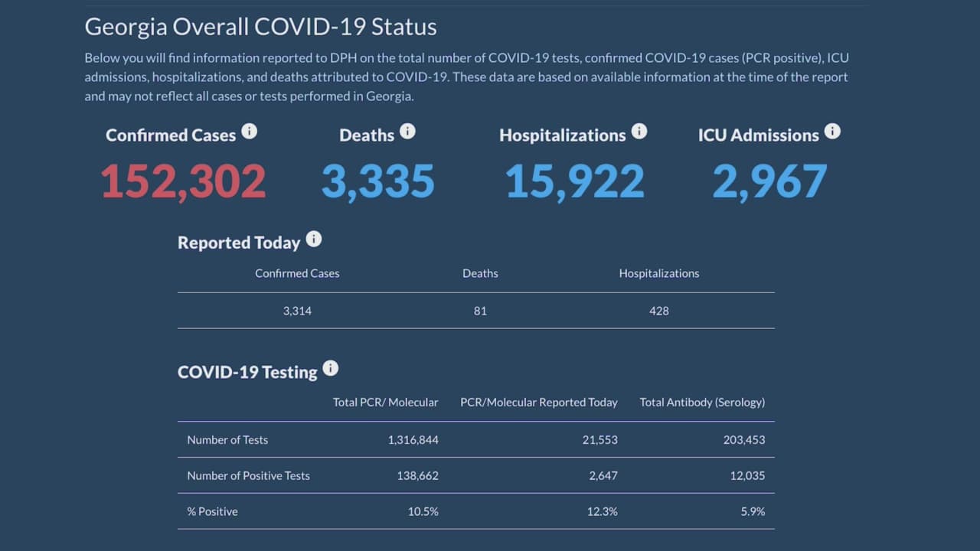Screen dimensions: 980x551
Task: Click the 15,922 hospitalizations figure
Action: pyautogui.click(x=574, y=182)
